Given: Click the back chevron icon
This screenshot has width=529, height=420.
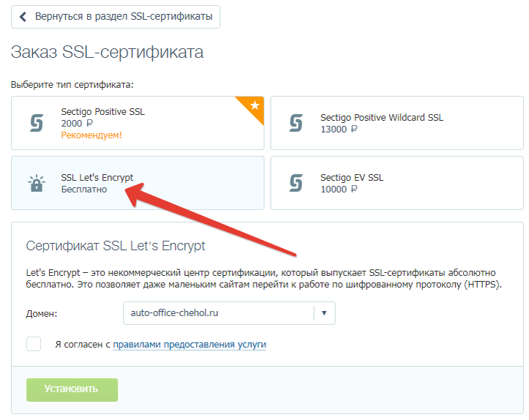Looking at the screenshot, I should coord(23,17).
